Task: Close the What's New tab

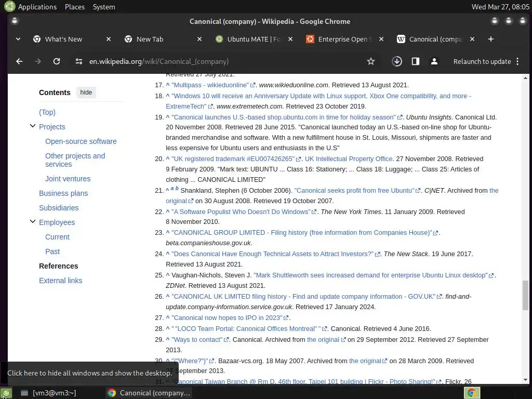Action: [x=109, y=39]
